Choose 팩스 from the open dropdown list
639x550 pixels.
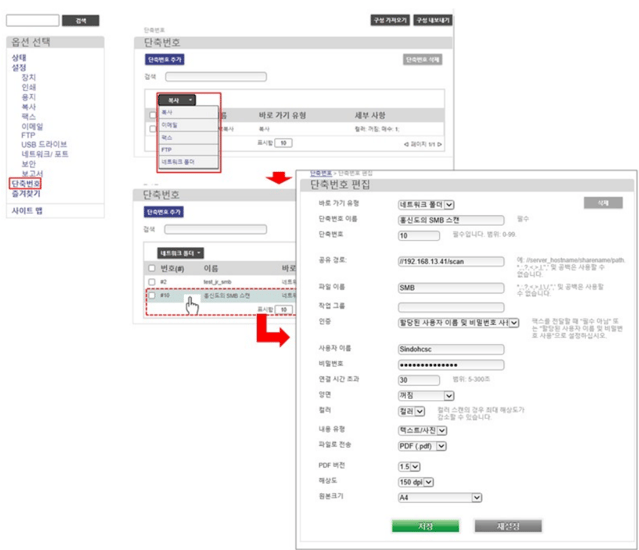[x=167, y=137]
